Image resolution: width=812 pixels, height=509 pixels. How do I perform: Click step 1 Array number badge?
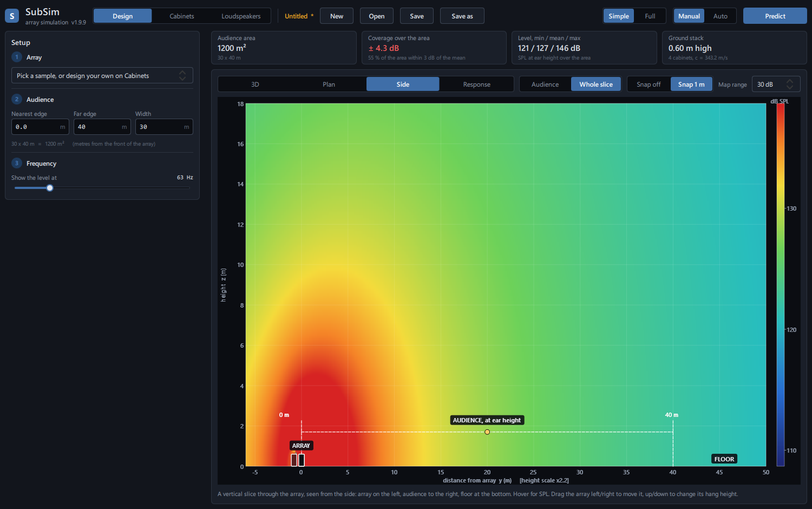pyautogui.click(x=17, y=57)
